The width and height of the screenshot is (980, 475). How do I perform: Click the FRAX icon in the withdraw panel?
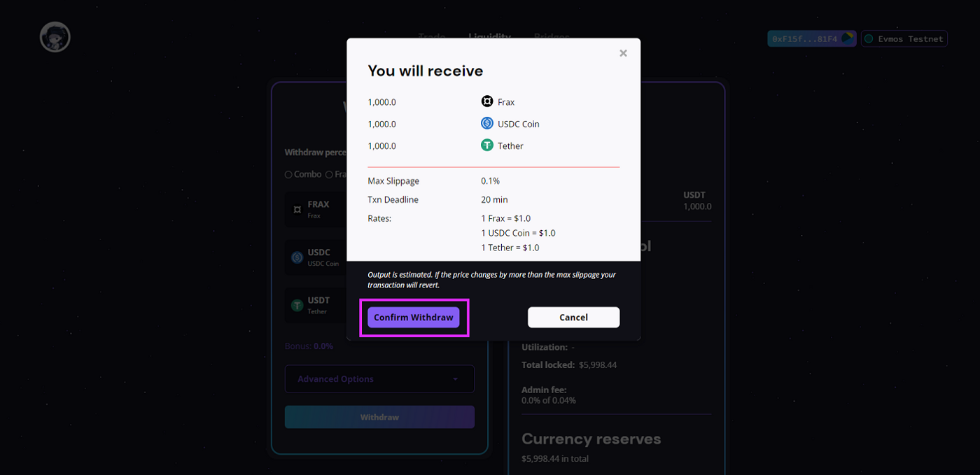297,209
